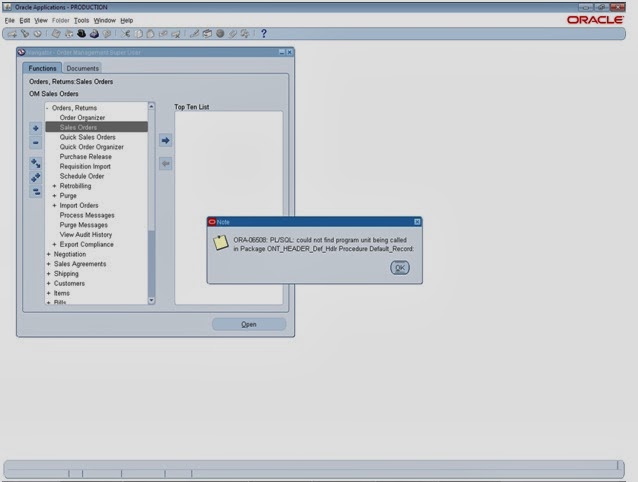Open the Edit menu
Screen dimensions: 638x482
(x=24, y=20)
